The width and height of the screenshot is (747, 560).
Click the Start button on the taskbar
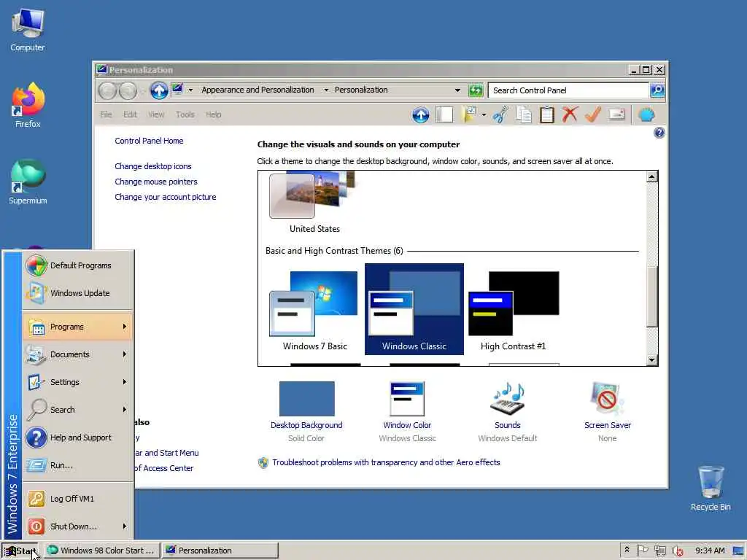click(x=20, y=551)
